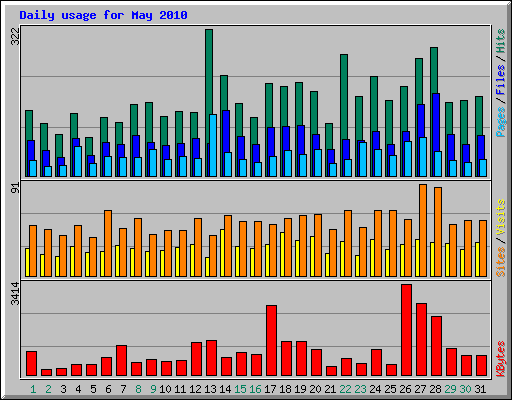Click day 11 on the x-axis
Image resolution: width=512 pixels, height=400 pixels.
180,389
